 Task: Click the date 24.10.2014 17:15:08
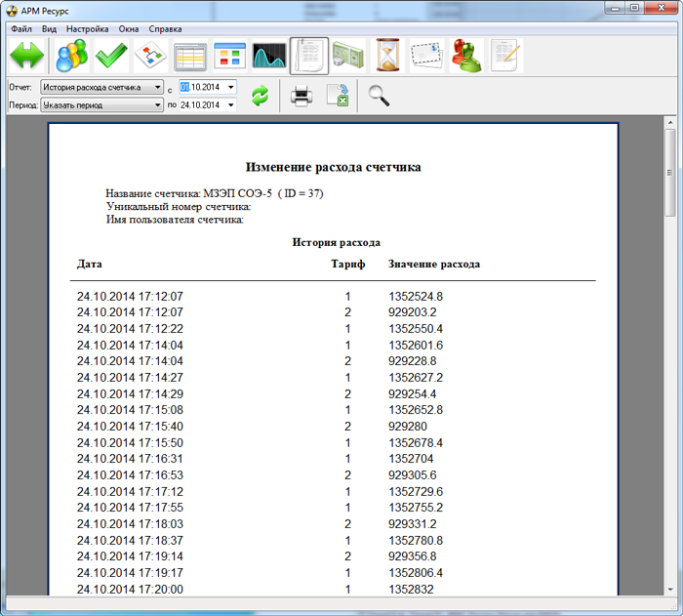coord(130,410)
